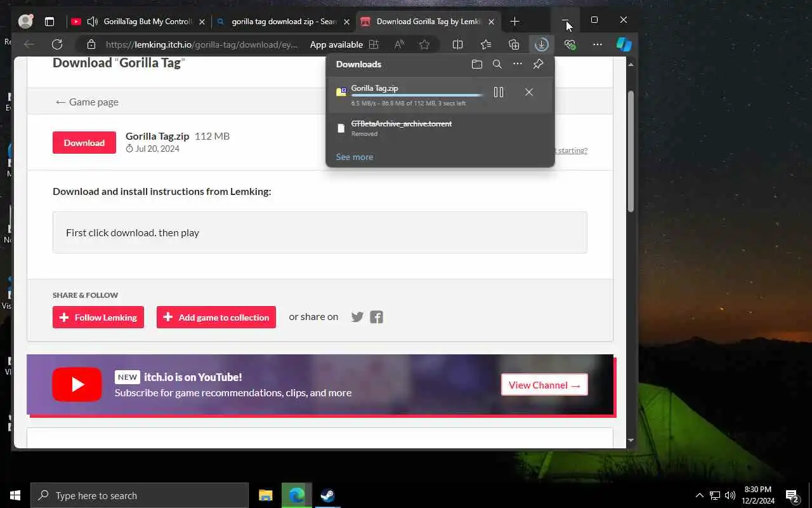Click the Gorilla Tag.zip download progress bar
Viewport: 812px width, 508px height.
pyautogui.click(x=417, y=96)
